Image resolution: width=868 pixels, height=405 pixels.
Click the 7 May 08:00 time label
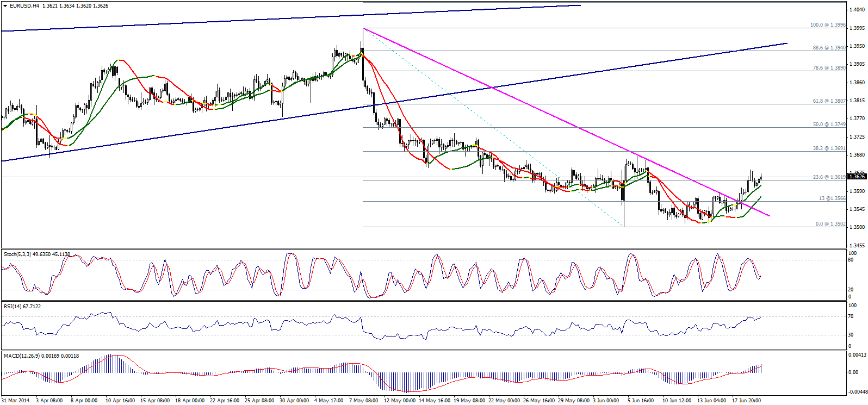click(x=364, y=401)
